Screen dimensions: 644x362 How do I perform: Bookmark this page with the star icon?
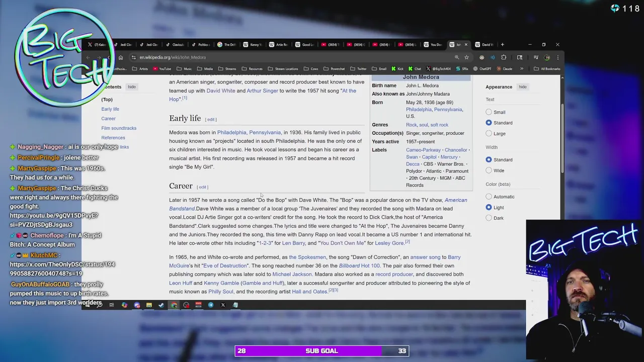(x=466, y=57)
